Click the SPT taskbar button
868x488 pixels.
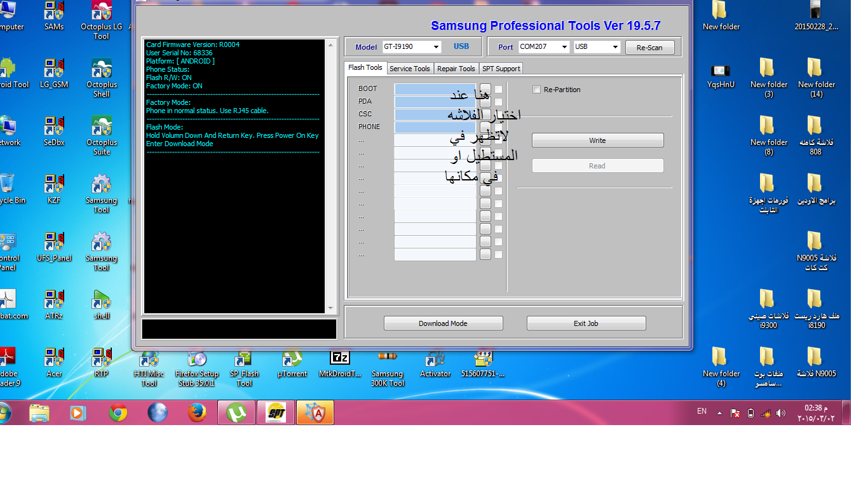[x=275, y=413]
